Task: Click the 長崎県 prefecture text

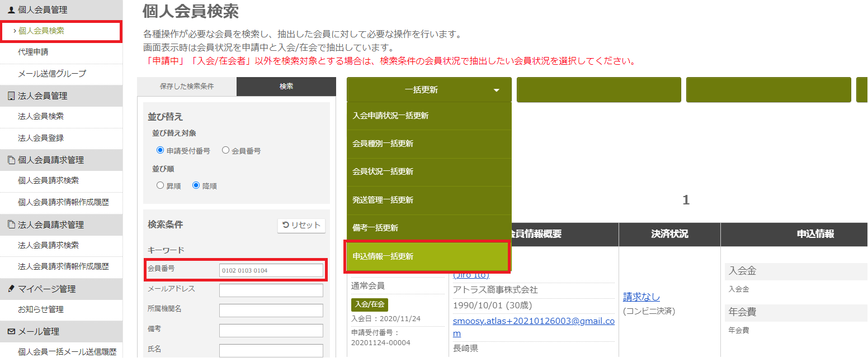Action: [466, 349]
